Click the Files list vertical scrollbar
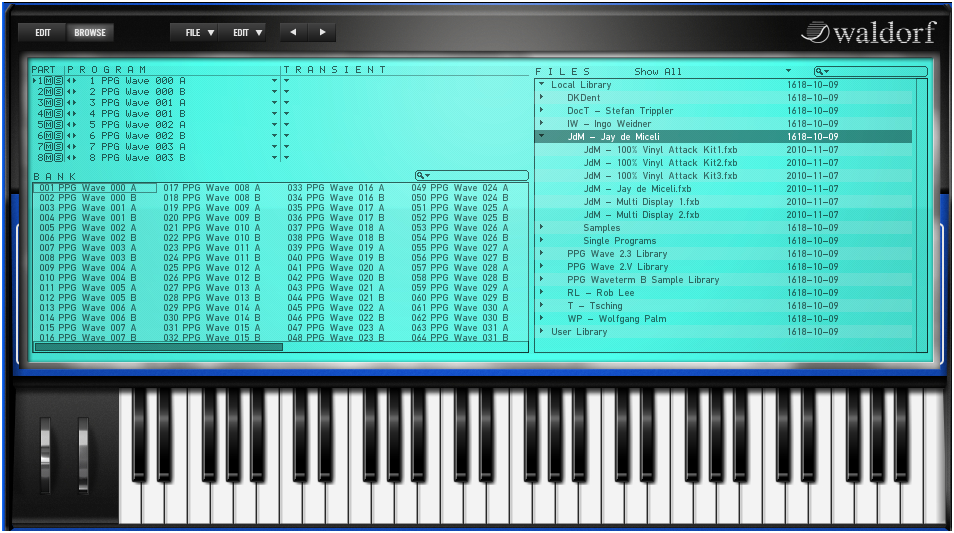The width and height of the screenshot is (954, 533). (921, 215)
